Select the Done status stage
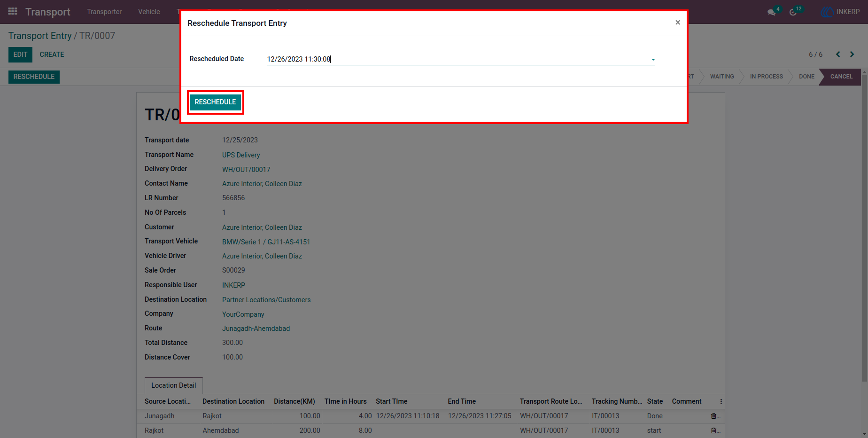Screen dimensions: 868x438 tap(806, 77)
